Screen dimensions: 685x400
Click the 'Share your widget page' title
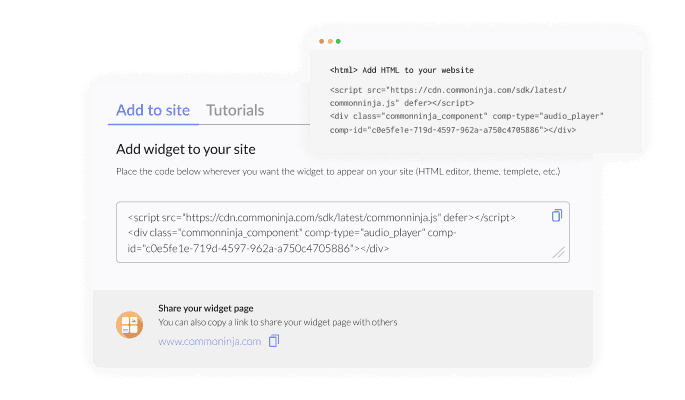204,308
